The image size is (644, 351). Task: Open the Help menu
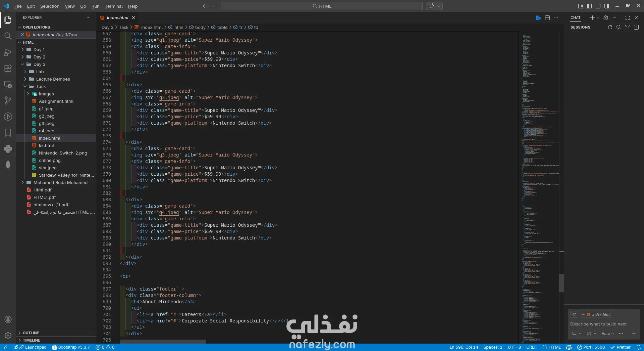[x=133, y=6]
